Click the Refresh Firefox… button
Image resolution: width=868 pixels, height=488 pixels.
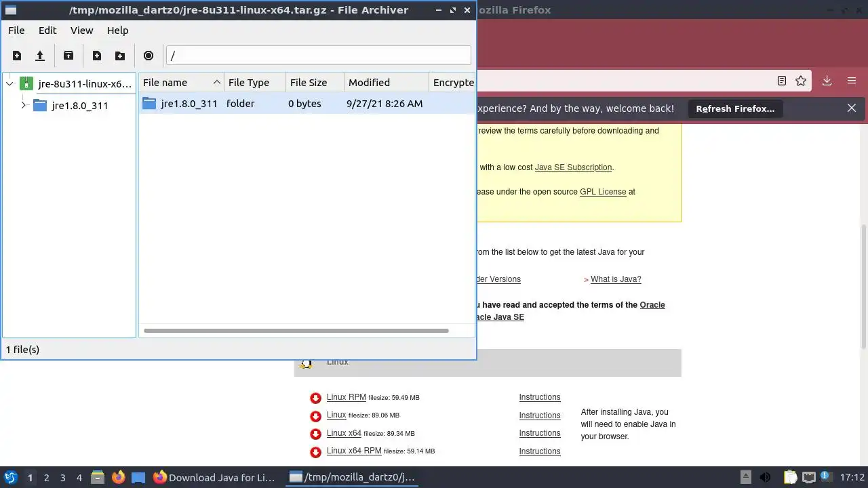coord(735,108)
